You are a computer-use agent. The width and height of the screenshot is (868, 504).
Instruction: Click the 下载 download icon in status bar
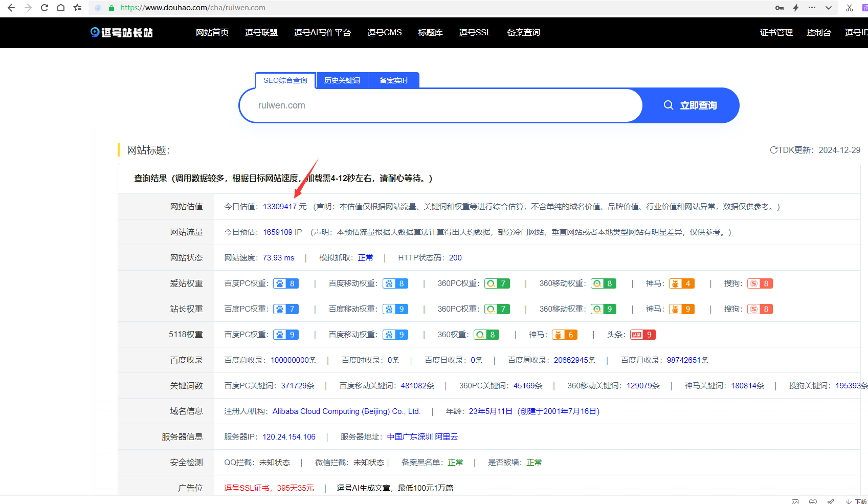click(857, 501)
